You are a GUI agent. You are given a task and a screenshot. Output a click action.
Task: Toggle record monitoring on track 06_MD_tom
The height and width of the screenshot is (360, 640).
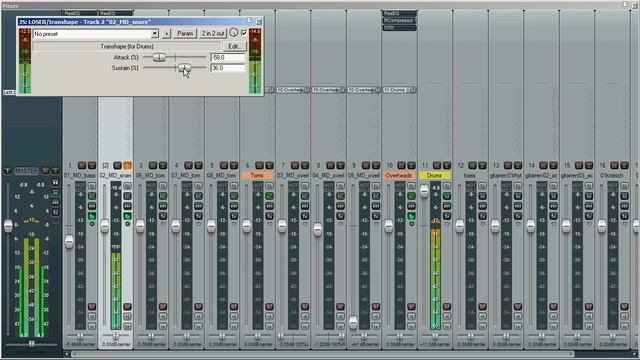(x=163, y=316)
